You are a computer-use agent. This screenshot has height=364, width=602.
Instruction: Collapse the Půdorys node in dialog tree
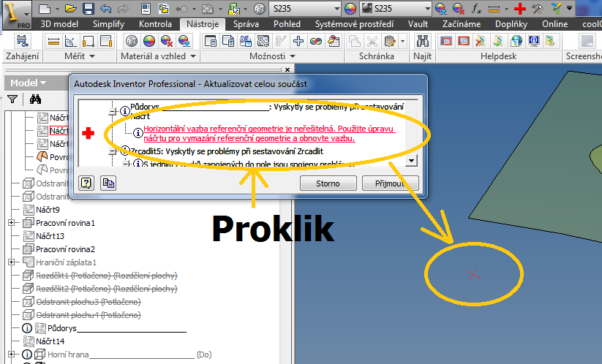[x=113, y=112]
